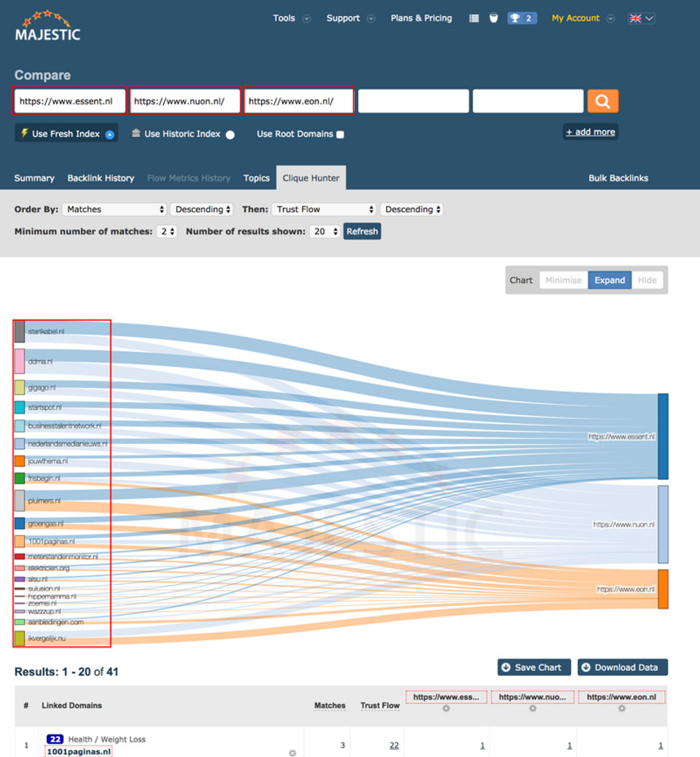Screen dimensions: 700x757
Task: Click the trophy badge showing 2
Action: tap(522, 18)
